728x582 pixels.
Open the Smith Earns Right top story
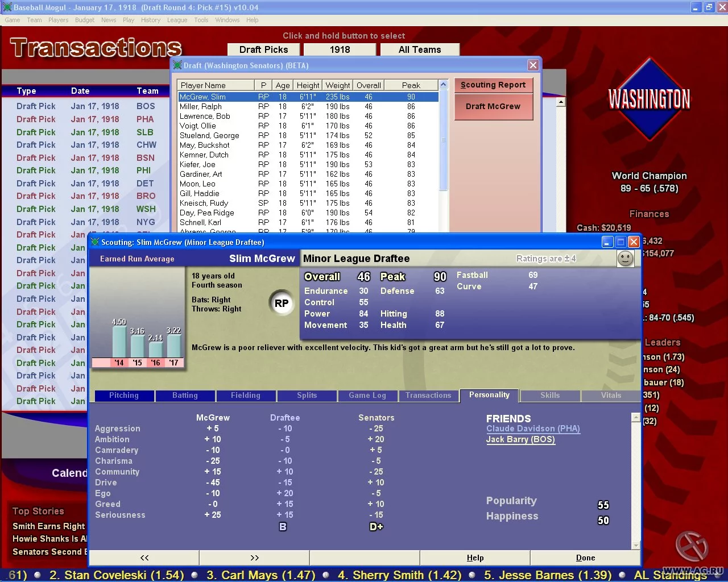[x=49, y=526]
